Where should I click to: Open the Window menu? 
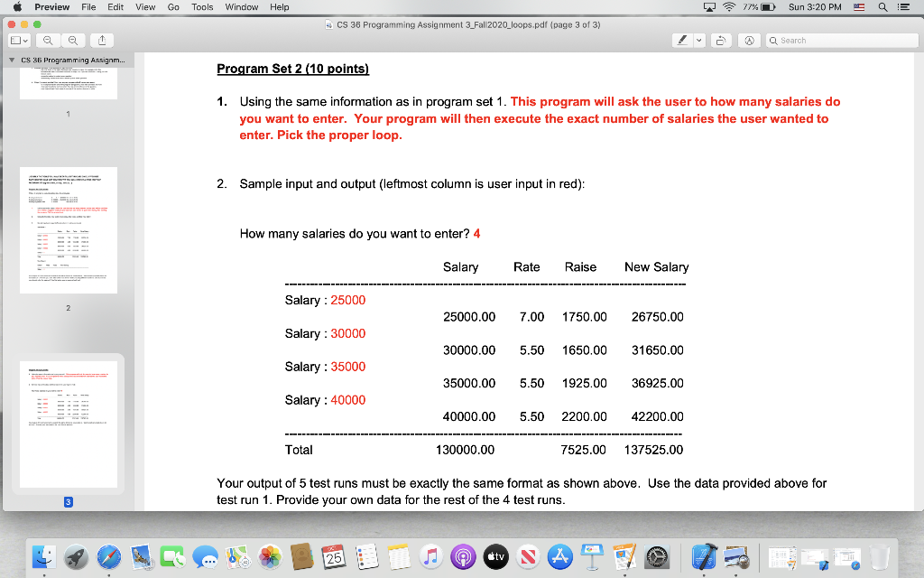click(242, 7)
